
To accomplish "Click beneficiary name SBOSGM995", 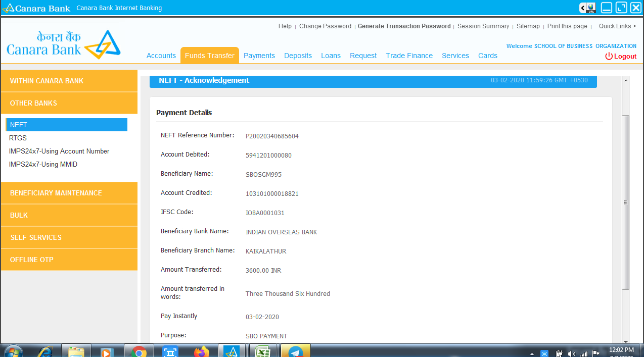I will point(263,175).
